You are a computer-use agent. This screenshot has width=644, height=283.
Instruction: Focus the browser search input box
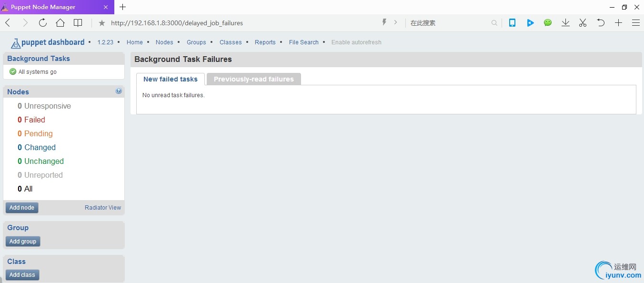click(x=449, y=23)
